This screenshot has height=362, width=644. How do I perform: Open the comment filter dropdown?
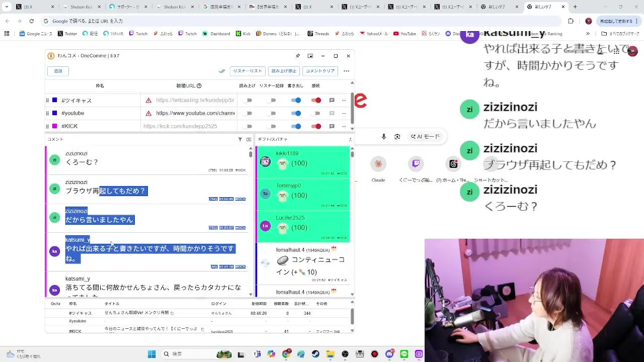(x=240, y=139)
